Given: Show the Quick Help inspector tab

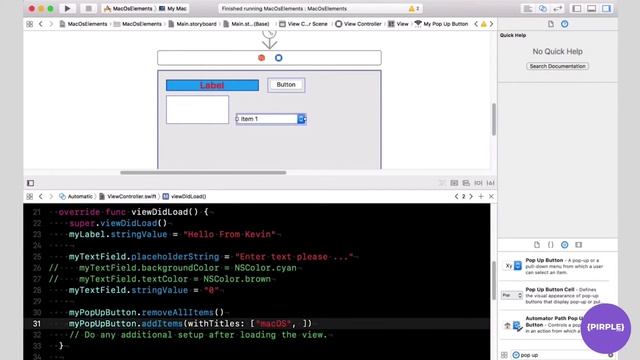Looking at the screenshot, I should (564, 24).
